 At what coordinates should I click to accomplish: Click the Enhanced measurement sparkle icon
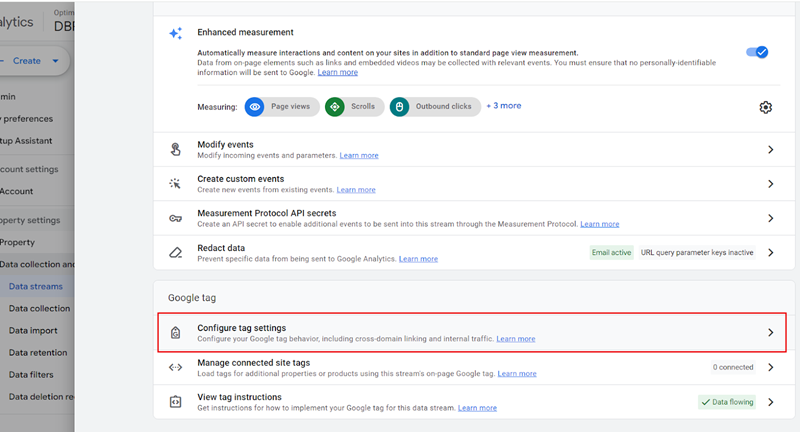(176, 34)
